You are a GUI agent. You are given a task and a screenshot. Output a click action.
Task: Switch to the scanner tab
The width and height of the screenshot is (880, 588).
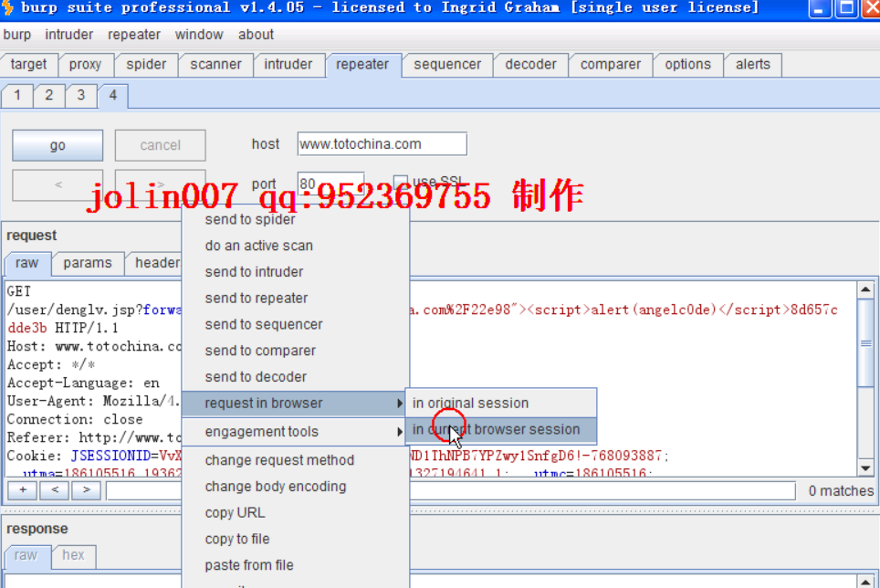point(215,65)
